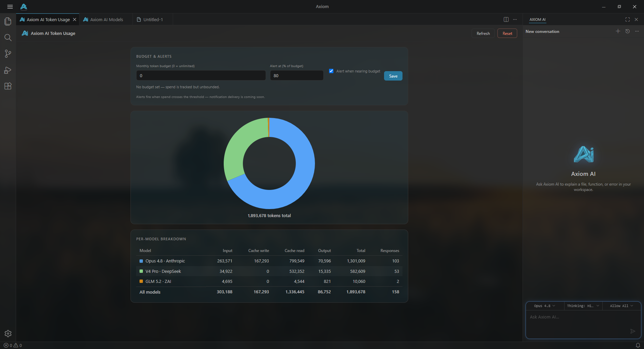Select the Opus 4.8 · Anthropic row label

point(165,261)
